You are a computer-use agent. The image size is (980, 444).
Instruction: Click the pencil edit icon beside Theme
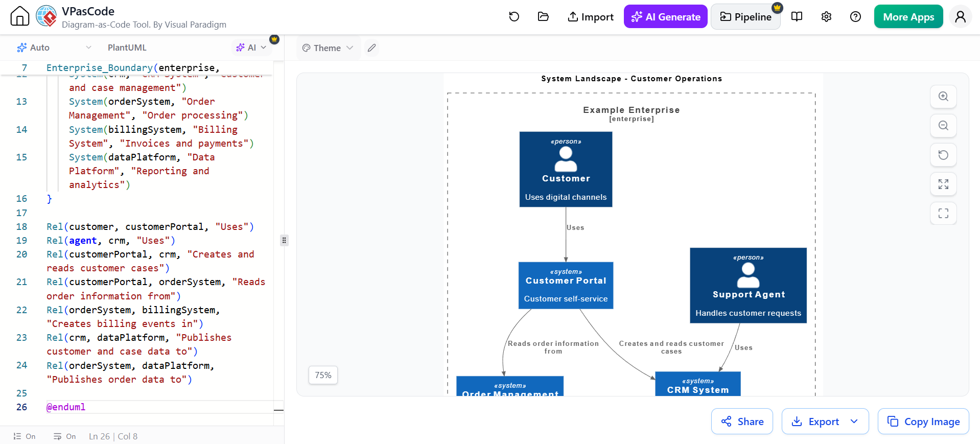[372, 48]
